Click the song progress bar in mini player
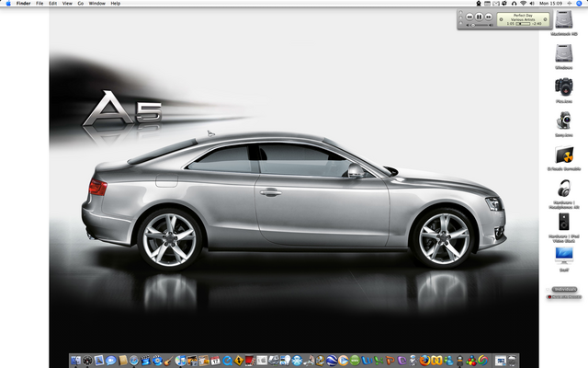This screenshot has height=368, width=588. (523, 24)
